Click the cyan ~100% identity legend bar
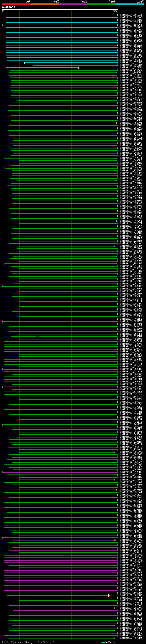 coord(130,4)
